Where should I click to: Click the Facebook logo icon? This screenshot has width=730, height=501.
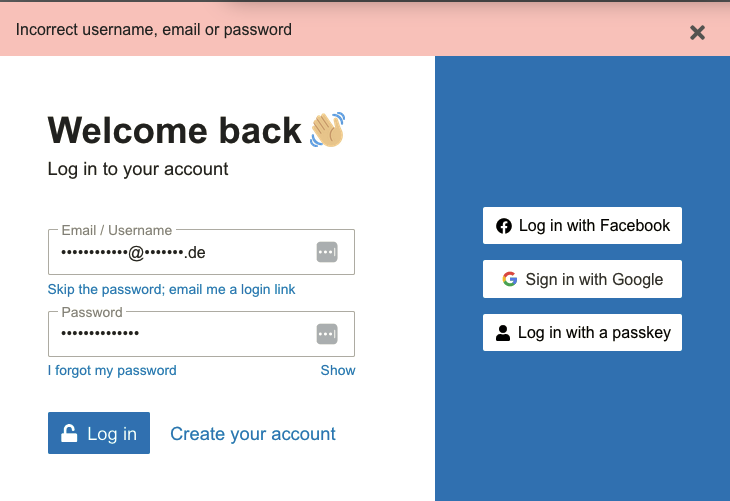coord(504,226)
